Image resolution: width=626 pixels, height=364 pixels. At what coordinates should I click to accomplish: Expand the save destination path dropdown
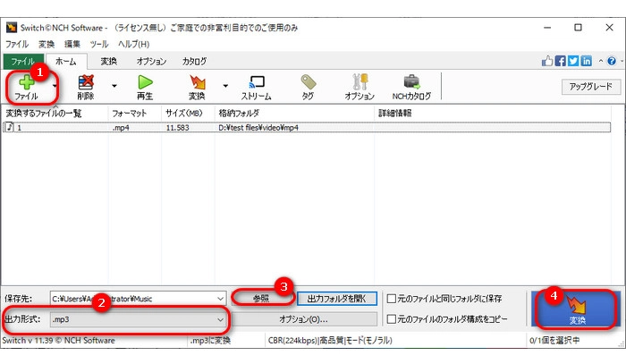tap(220, 299)
